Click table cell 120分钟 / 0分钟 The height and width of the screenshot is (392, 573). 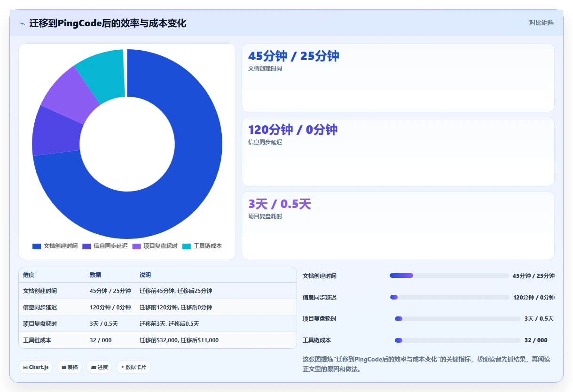pyautogui.click(x=110, y=307)
